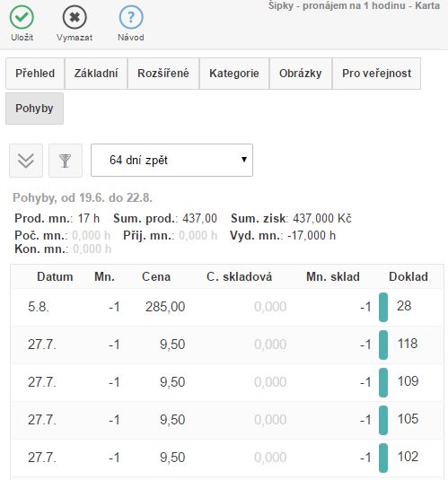Select the Rozšířené tab

[x=163, y=74]
